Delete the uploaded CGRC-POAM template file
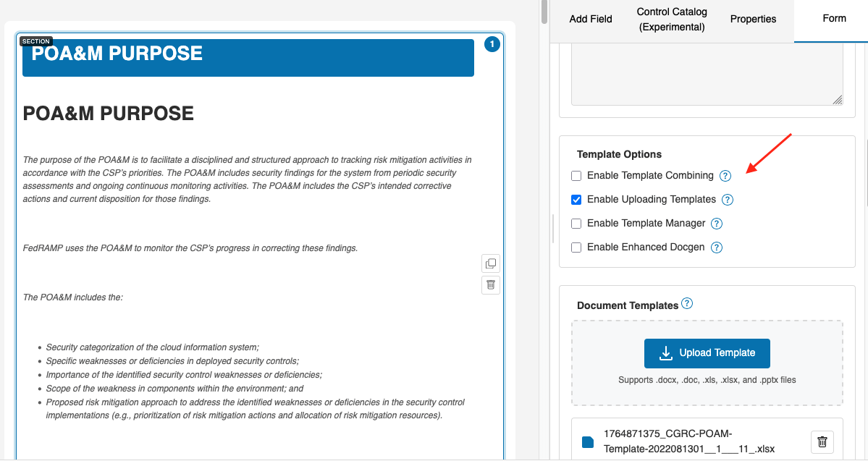 [x=822, y=441]
